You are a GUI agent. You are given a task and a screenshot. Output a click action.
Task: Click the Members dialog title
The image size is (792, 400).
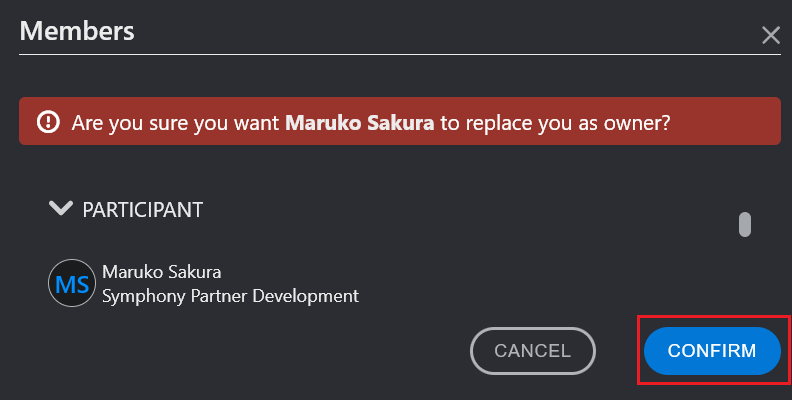pos(77,31)
